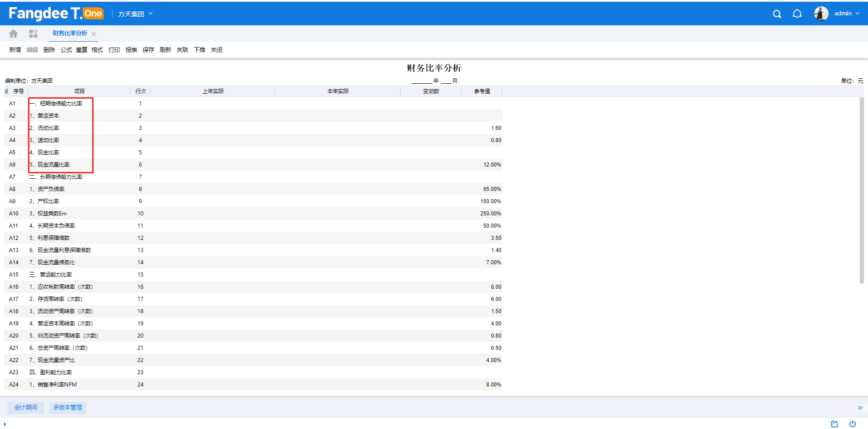Click the attachment icon beside 序号 header

[x=6, y=91]
